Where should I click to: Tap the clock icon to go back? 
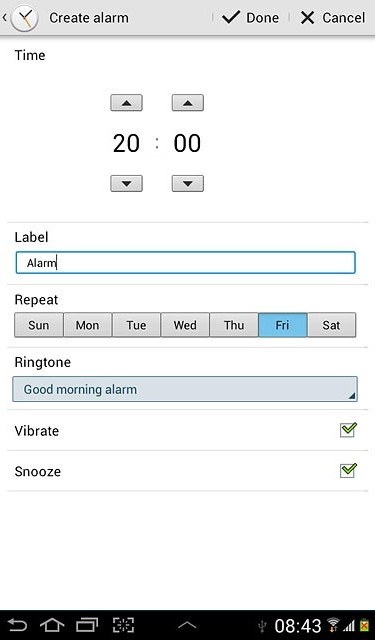24,18
